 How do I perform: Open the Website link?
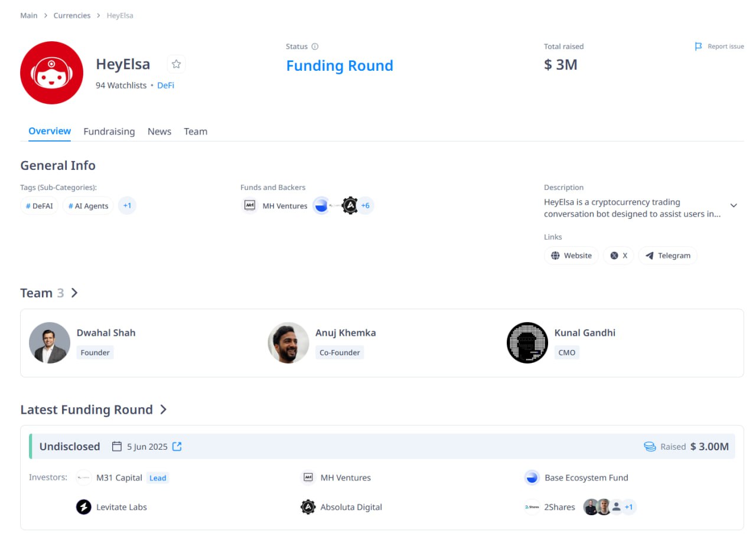(571, 256)
